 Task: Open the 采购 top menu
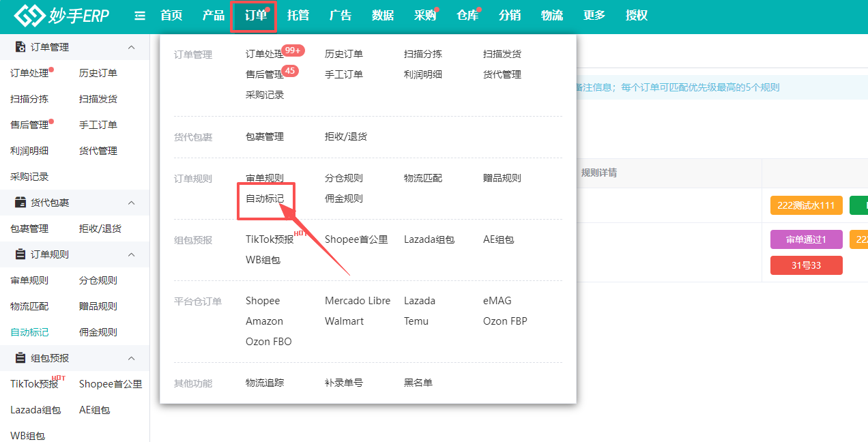(425, 16)
